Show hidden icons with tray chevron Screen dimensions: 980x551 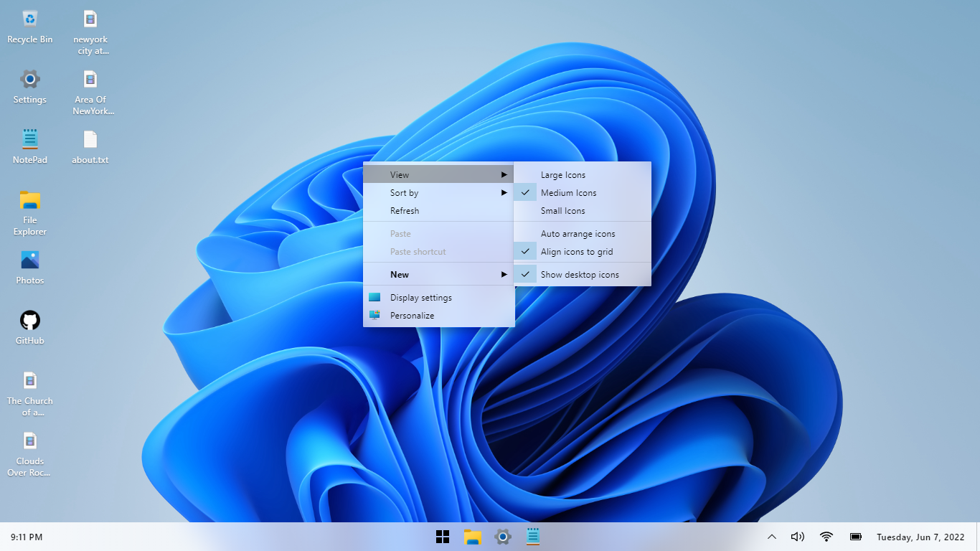(772, 537)
